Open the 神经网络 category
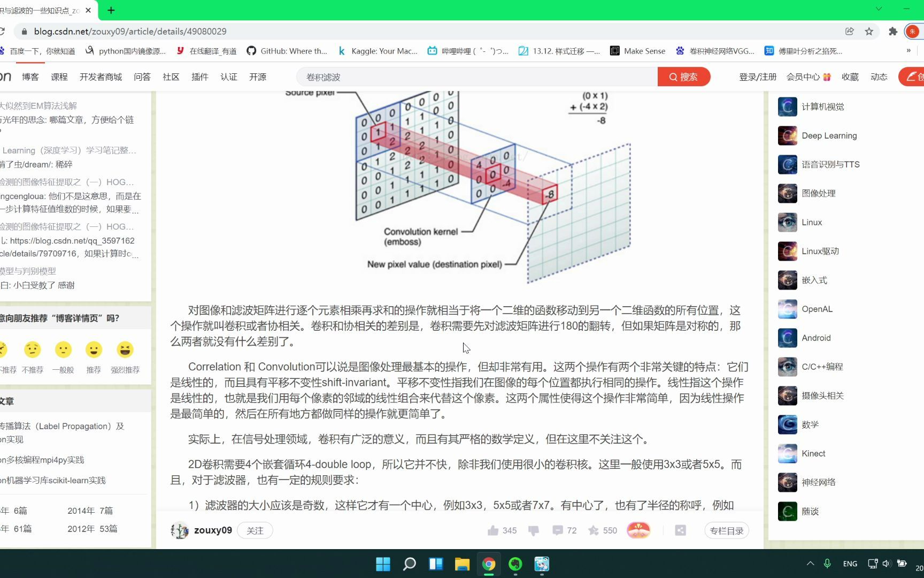This screenshot has height=578, width=924. click(819, 482)
